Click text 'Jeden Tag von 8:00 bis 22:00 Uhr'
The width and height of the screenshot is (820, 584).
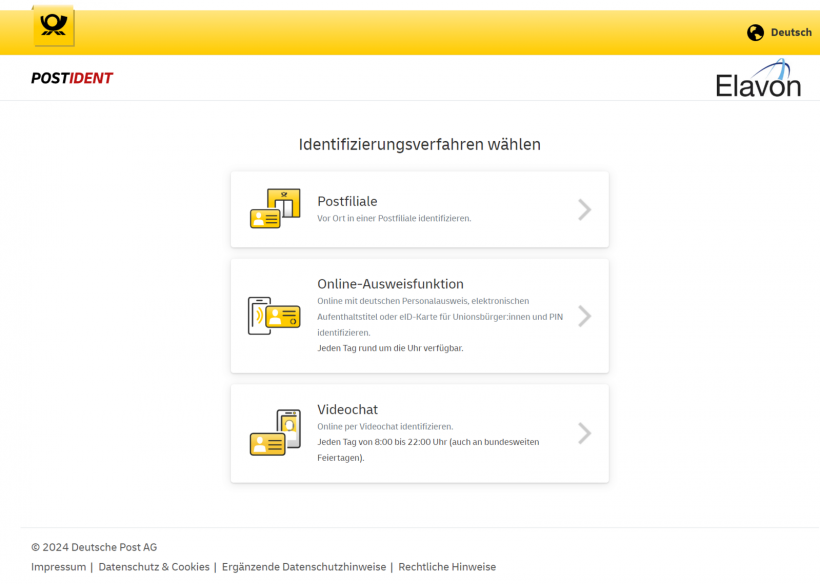[382, 442]
